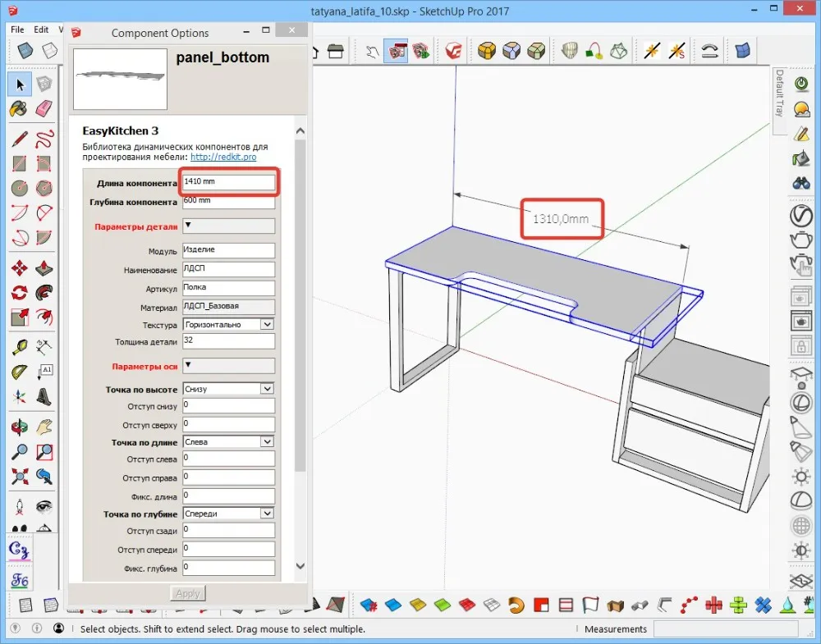Screen dimensions: 821x644
Task: Select the Orbit tool
Action: point(18,426)
